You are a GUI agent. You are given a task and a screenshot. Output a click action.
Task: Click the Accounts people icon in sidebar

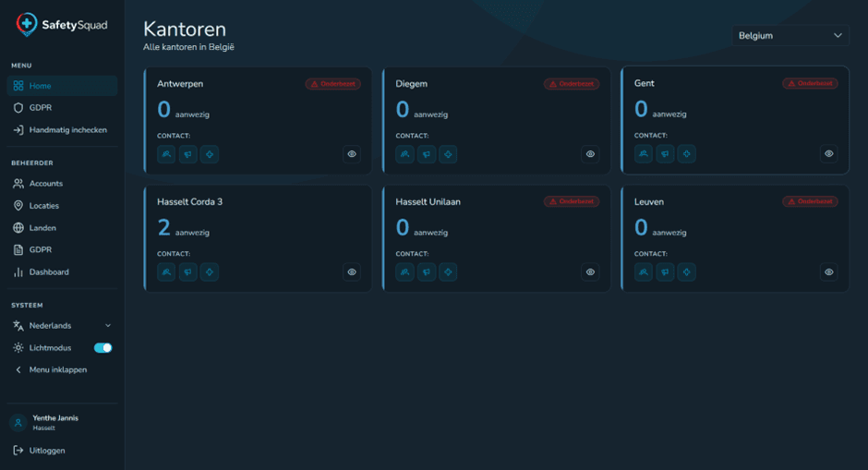18,184
